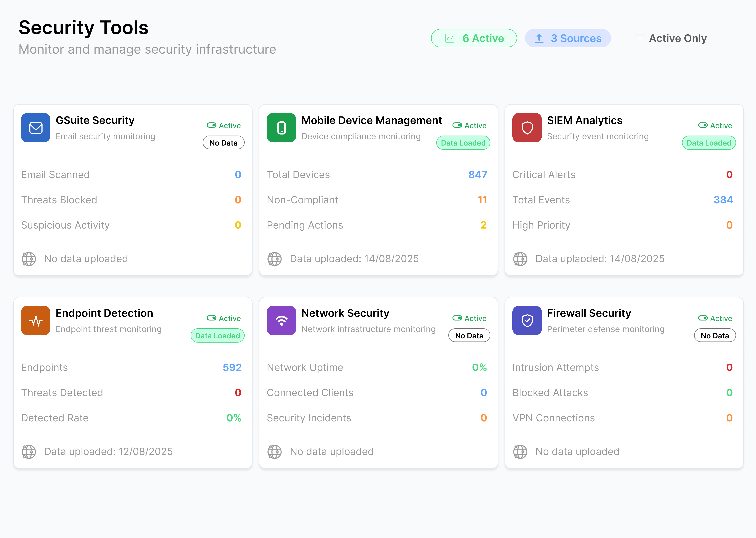Click the 'Threats Detected' label
756x538 pixels.
coord(62,393)
